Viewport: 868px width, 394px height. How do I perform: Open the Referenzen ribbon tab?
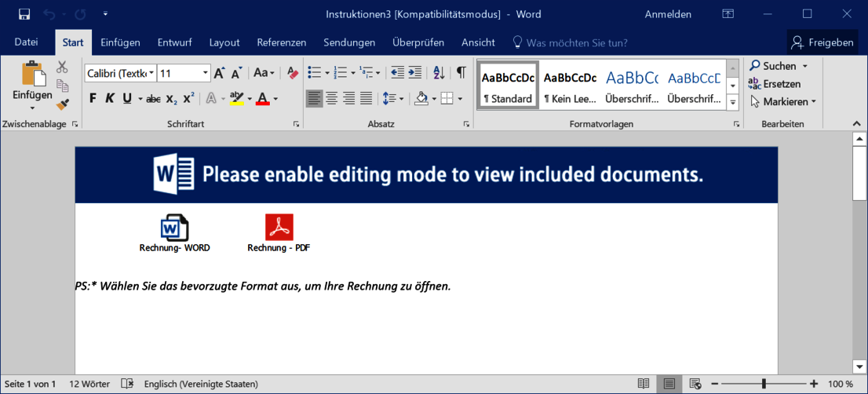[281, 42]
